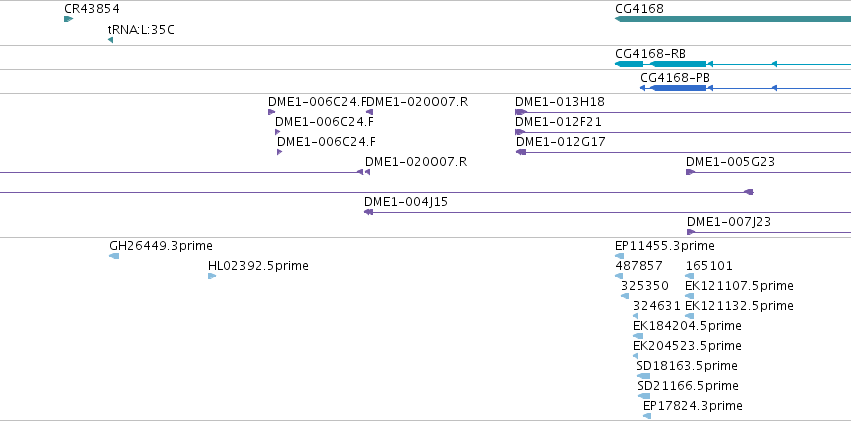Select the DME1-007J23 arrow glyph
The width and height of the screenshot is (851, 421).
(x=691, y=232)
